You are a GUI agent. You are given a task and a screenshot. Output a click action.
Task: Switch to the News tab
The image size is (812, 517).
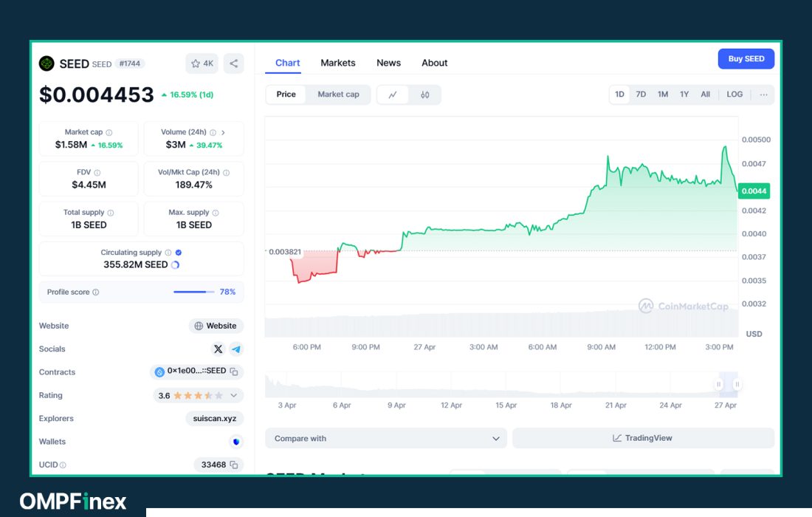point(388,63)
